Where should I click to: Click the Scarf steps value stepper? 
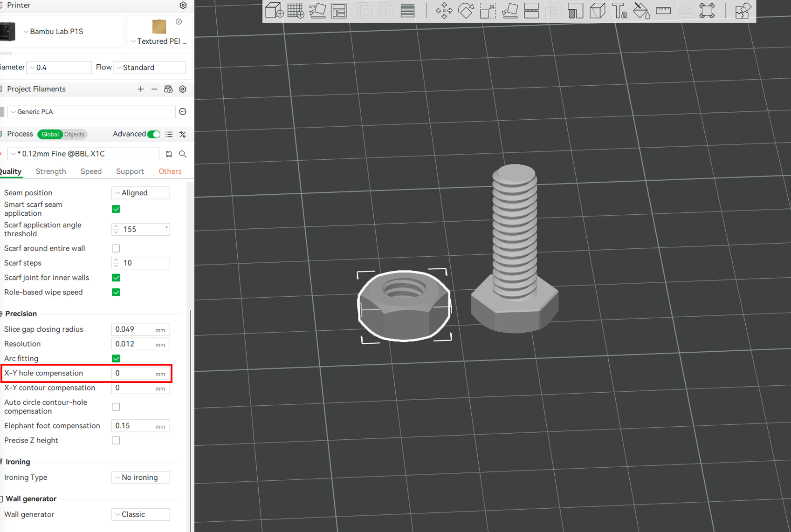click(116, 263)
